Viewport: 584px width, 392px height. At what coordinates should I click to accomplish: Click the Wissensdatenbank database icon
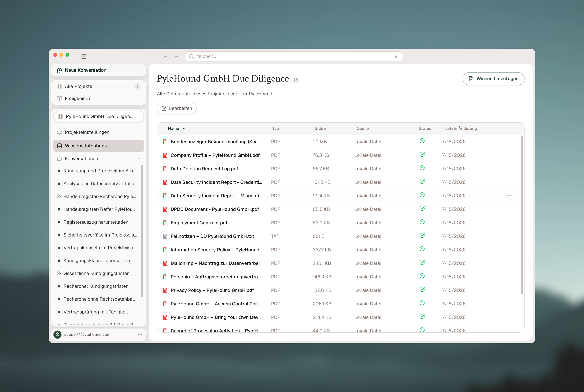(x=59, y=146)
